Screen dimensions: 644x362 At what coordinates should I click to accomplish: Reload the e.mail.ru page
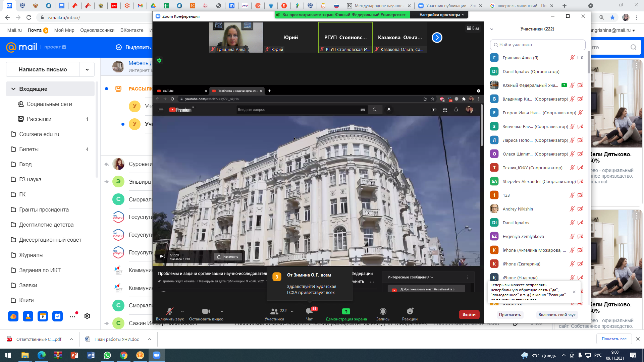[29, 17]
